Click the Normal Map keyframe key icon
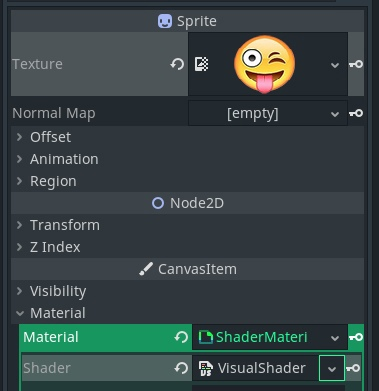 pos(356,113)
